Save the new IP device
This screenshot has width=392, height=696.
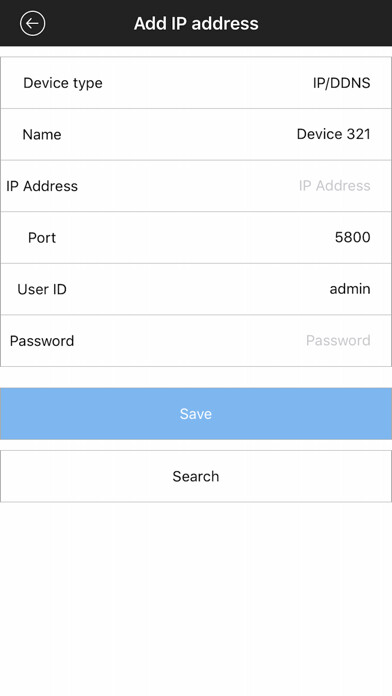196,414
